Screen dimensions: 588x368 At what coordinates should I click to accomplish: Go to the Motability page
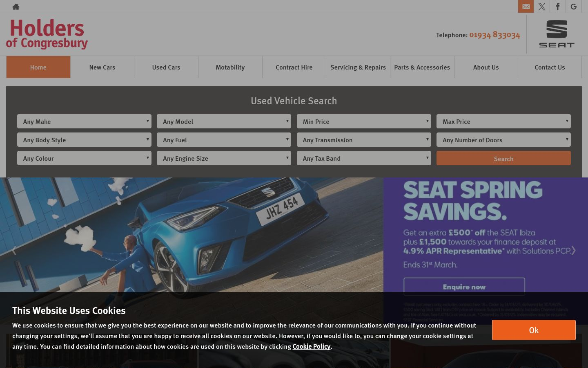tap(230, 67)
